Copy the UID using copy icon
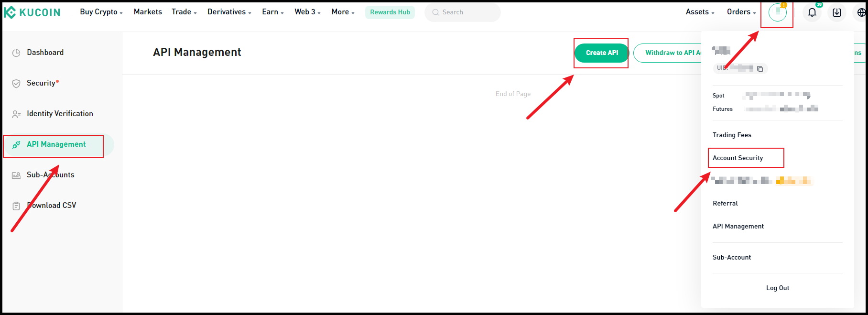 click(760, 69)
